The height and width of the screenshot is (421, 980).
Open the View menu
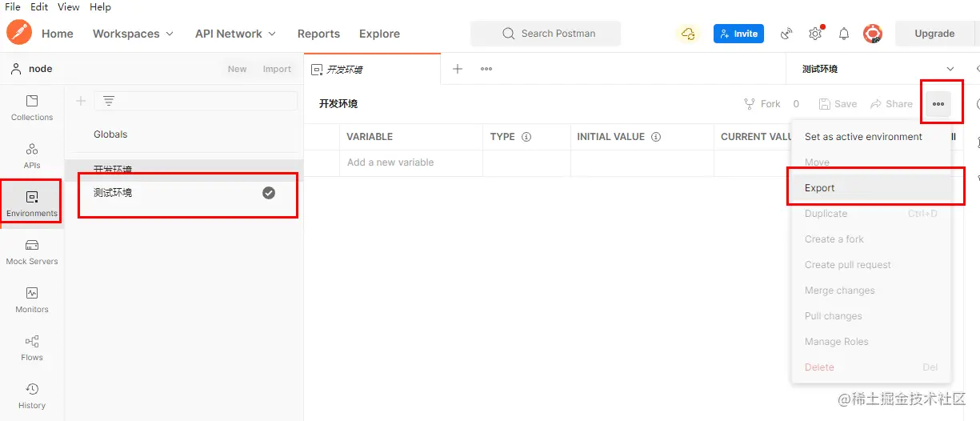[69, 7]
